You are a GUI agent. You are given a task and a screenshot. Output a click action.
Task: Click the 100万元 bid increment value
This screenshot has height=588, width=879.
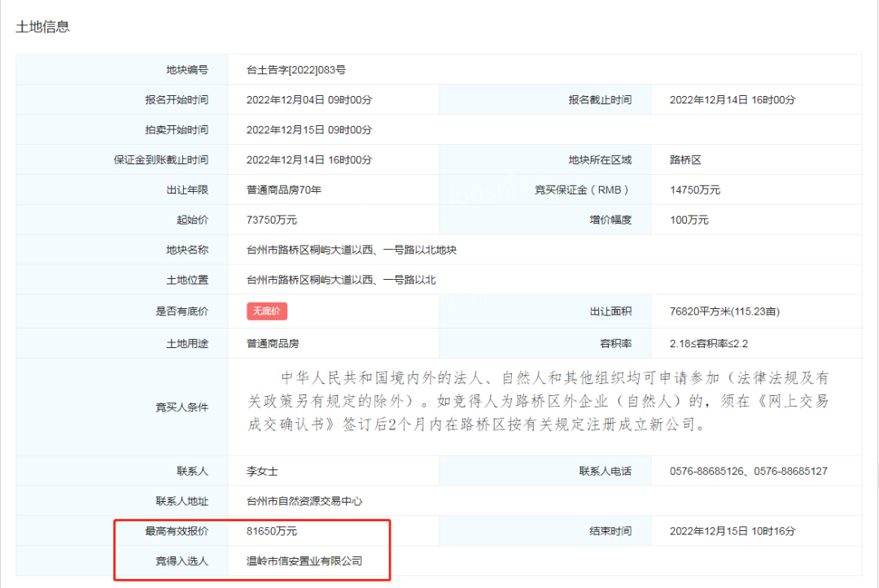689,220
